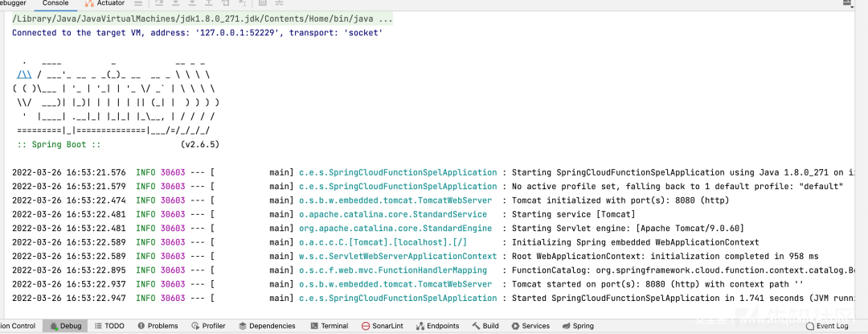Open the Terminal tool window
This screenshot has height=334, width=868.
click(330, 326)
